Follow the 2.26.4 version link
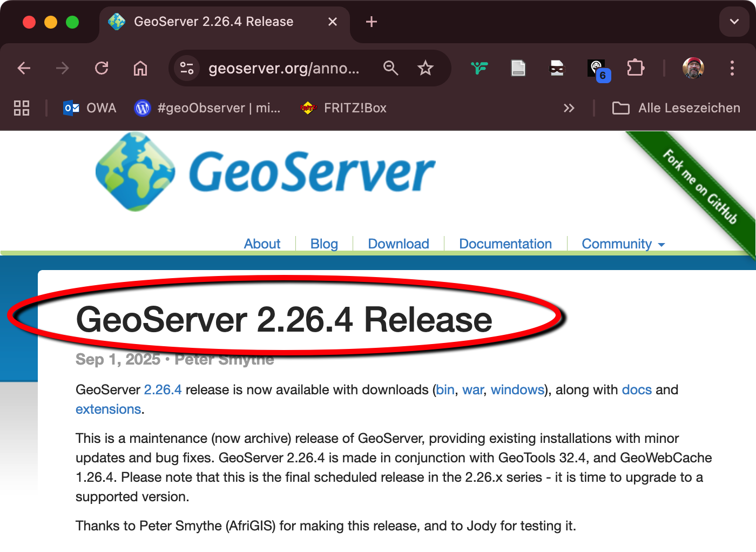Image resolution: width=756 pixels, height=552 pixels. pos(163,390)
